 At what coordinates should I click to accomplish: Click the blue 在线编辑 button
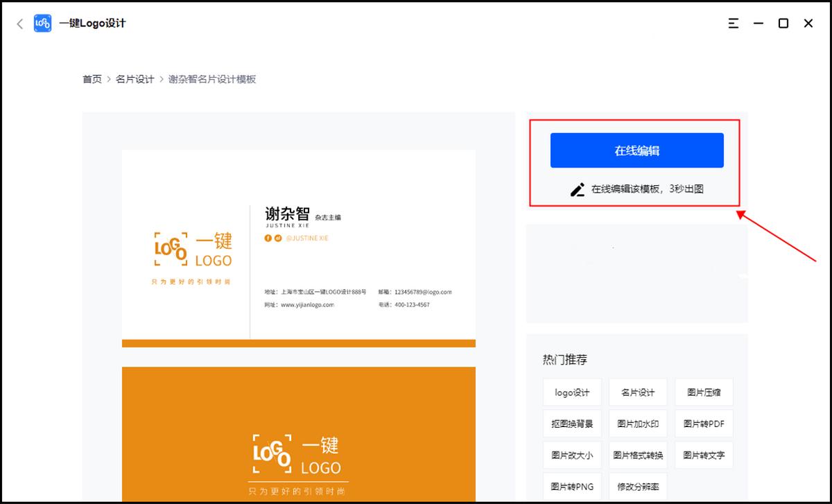click(x=636, y=150)
